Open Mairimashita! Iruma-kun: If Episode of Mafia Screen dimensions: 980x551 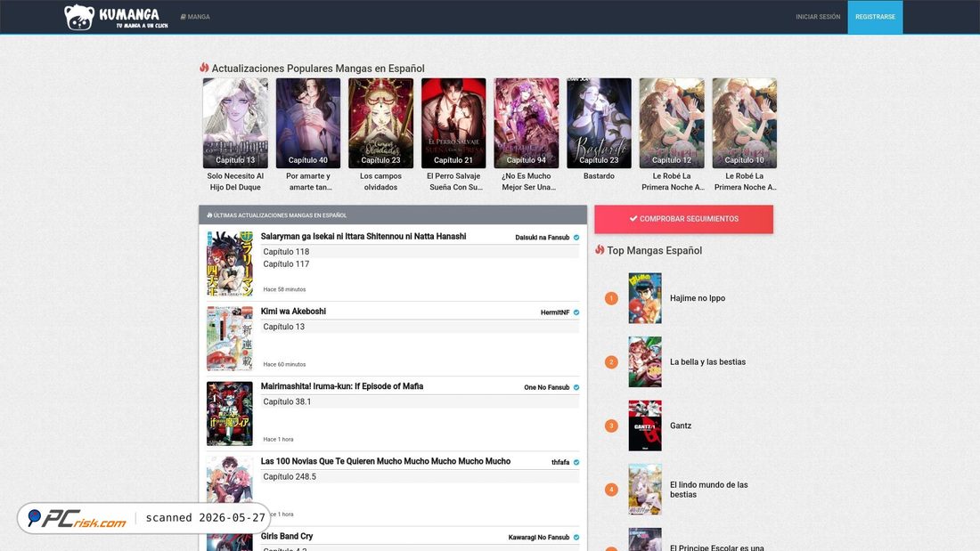coord(342,386)
